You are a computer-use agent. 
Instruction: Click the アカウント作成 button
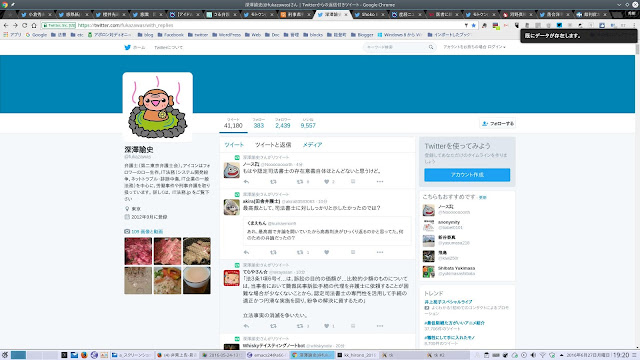click(x=467, y=175)
